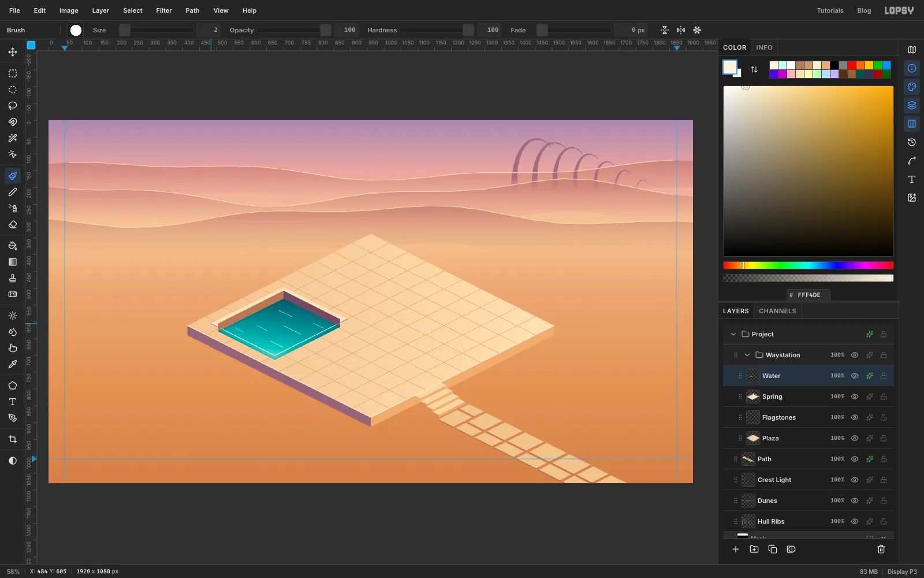Open the Filter menu
Viewport: 924px width, 578px height.
[x=164, y=10]
